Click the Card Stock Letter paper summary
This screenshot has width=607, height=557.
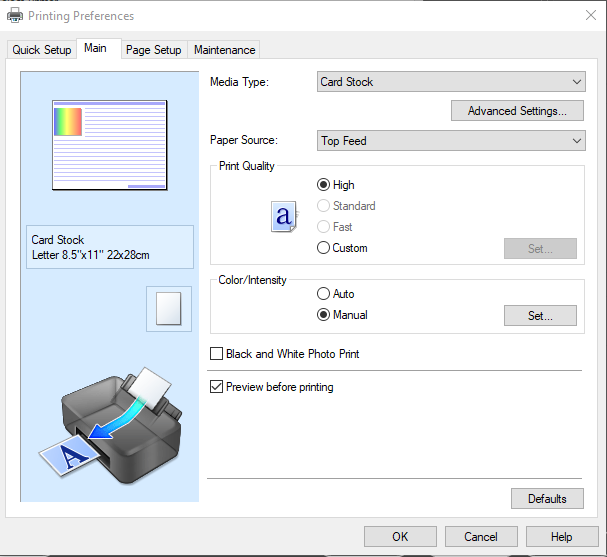click(x=110, y=247)
